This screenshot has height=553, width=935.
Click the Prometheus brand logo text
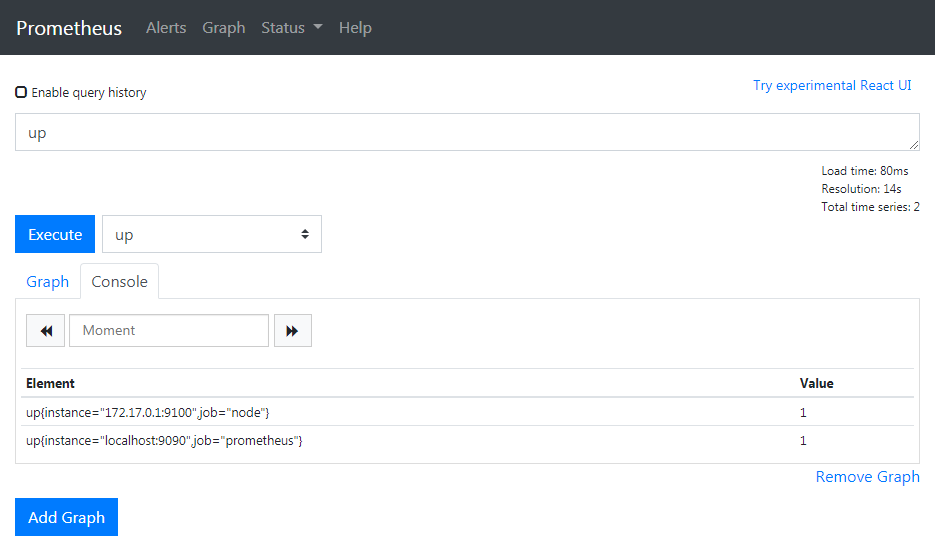pos(69,28)
